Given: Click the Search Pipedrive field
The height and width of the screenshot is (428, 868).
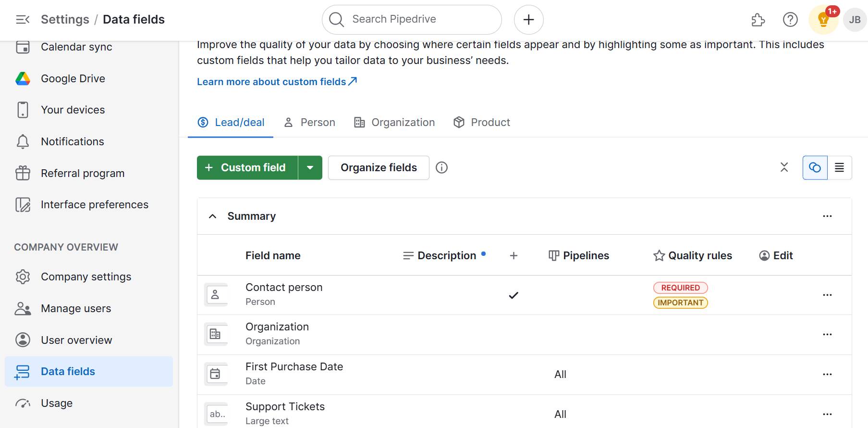Looking at the screenshot, I should [412, 20].
